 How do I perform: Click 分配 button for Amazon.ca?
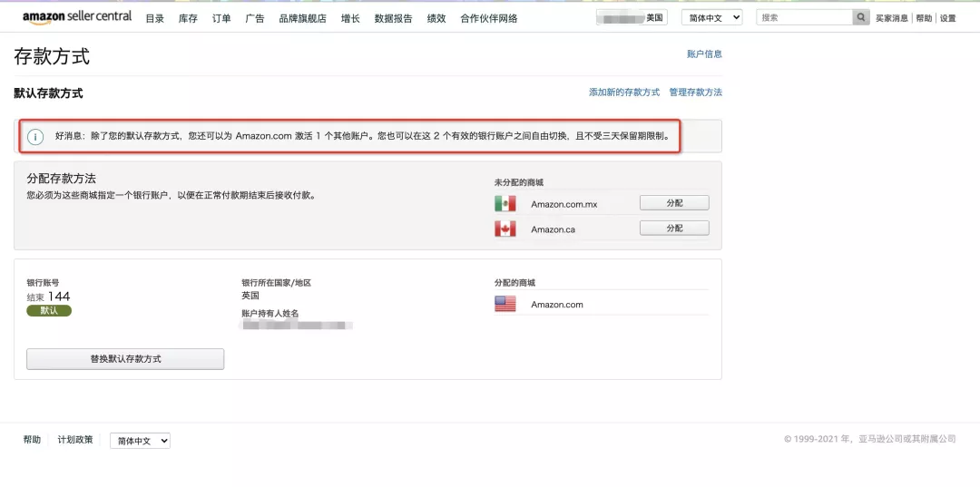click(674, 228)
